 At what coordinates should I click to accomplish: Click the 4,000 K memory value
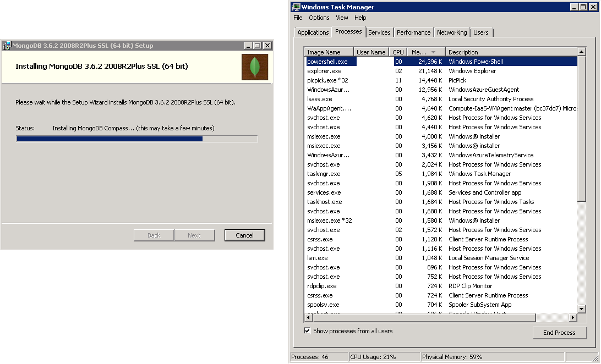pyautogui.click(x=432, y=137)
